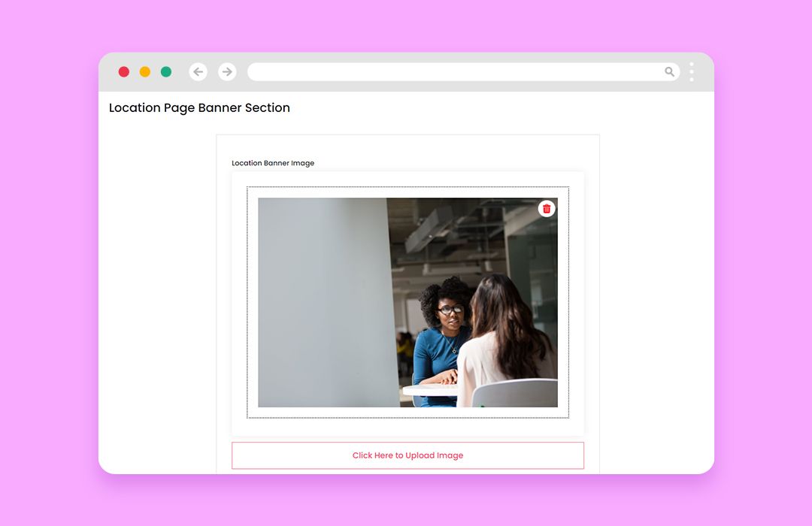Screen dimensions: 812x526
Task: Click the yellow minimize window dot
Action: click(145, 72)
